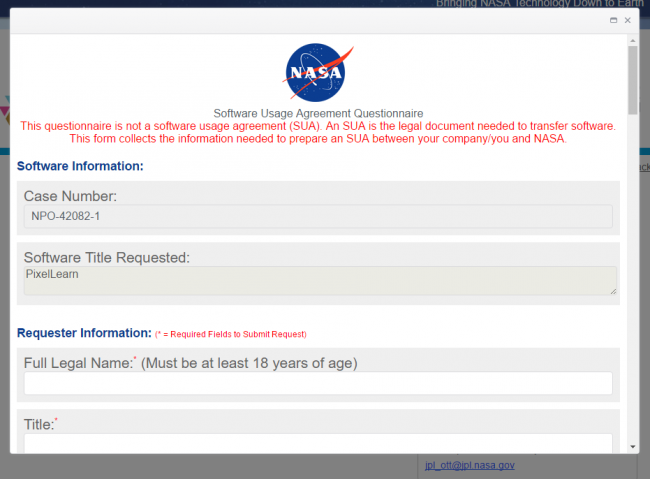Viewport: 650px width, 479px height.
Task: Click the dialog vertical scrollbar thumb
Action: (x=633, y=80)
